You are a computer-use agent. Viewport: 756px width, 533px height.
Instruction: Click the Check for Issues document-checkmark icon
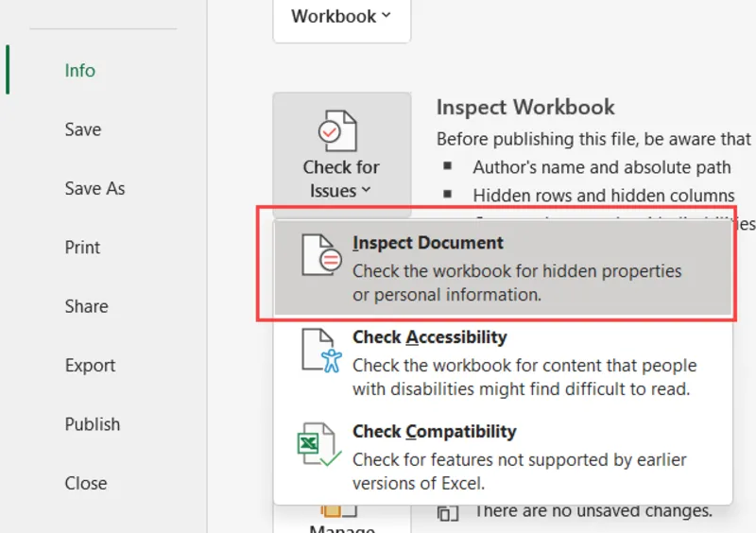(336, 131)
